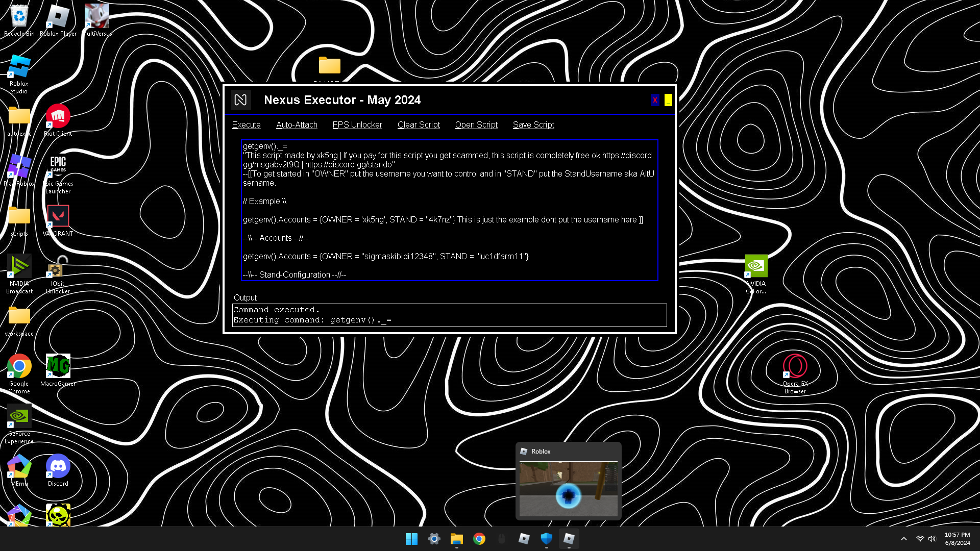This screenshot has width=980, height=551.
Task: Toggle the Auto-Attach option
Action: tap(297, 125)
